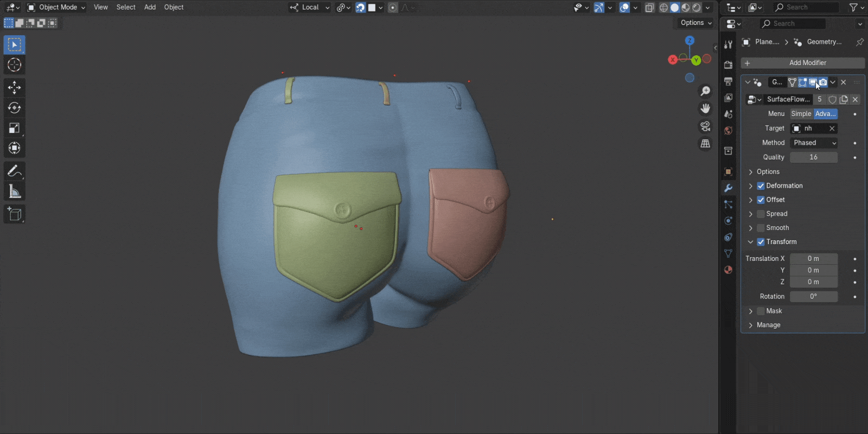
Task: Switch Menu to Advanced
Action: coord(825,114)
